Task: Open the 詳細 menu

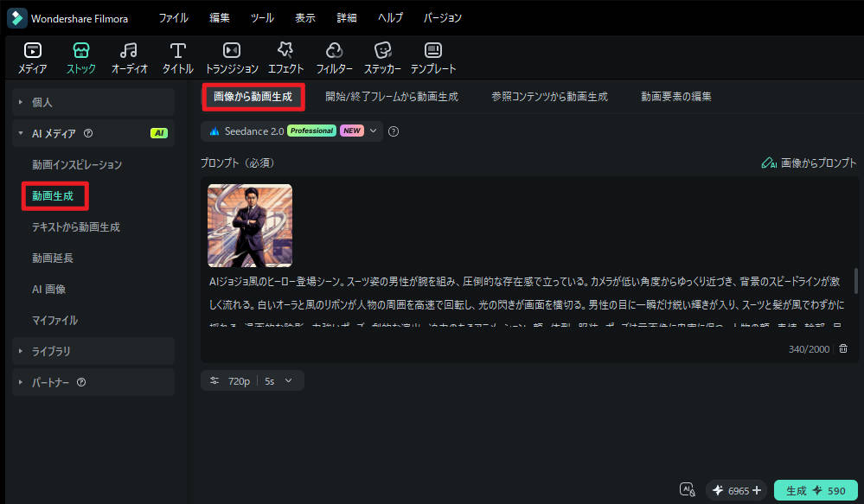Action: tap(347, 17)
